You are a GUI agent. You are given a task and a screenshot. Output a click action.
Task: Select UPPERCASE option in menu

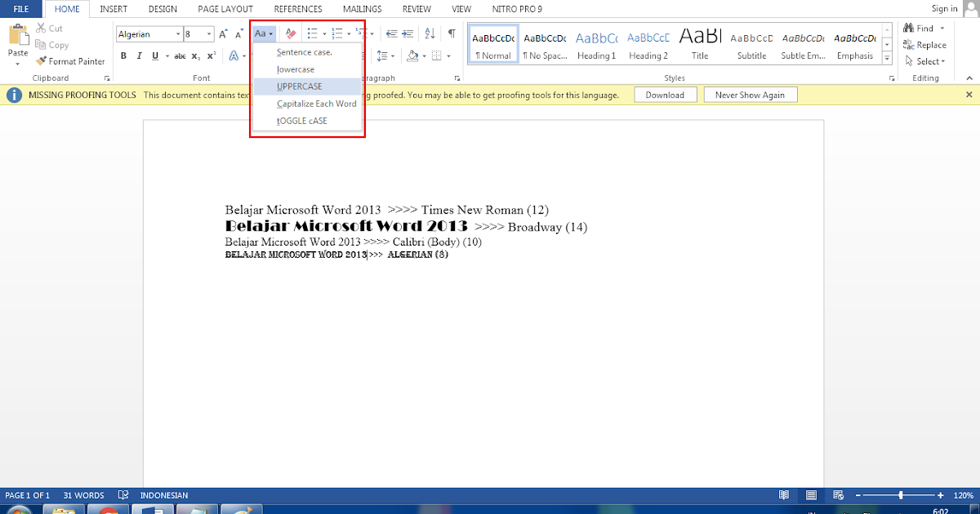(305, 86)
